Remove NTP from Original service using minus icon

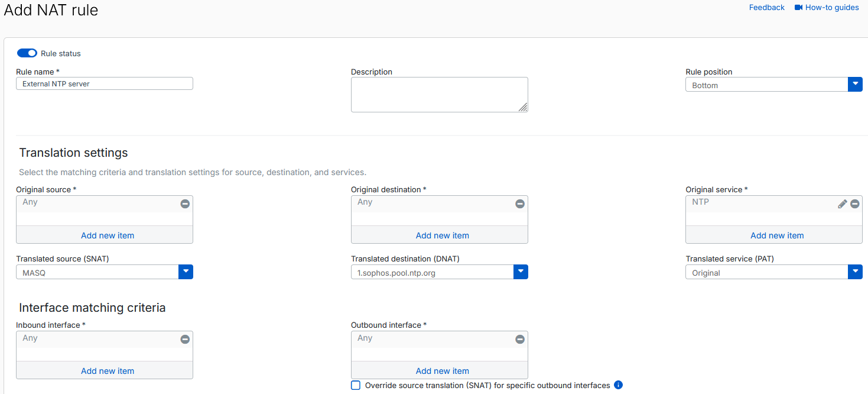point(854,204)
